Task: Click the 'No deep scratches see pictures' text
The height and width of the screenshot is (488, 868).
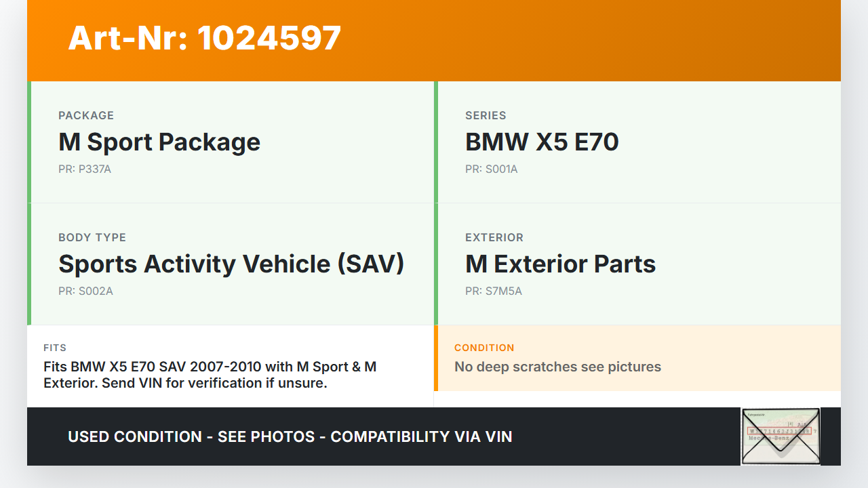Action: (557, 367)
